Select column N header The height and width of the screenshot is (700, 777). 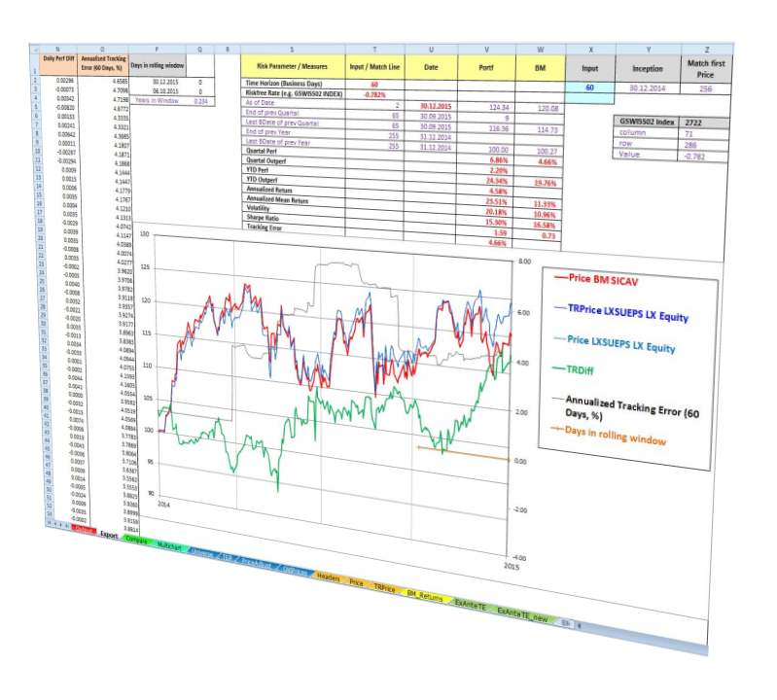[58, 49]
